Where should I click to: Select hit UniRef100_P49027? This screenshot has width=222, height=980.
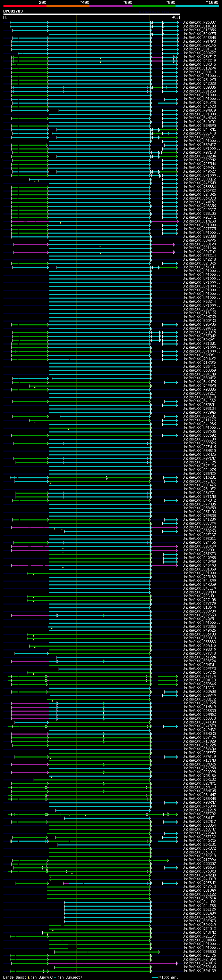click(x=199, y=172)
